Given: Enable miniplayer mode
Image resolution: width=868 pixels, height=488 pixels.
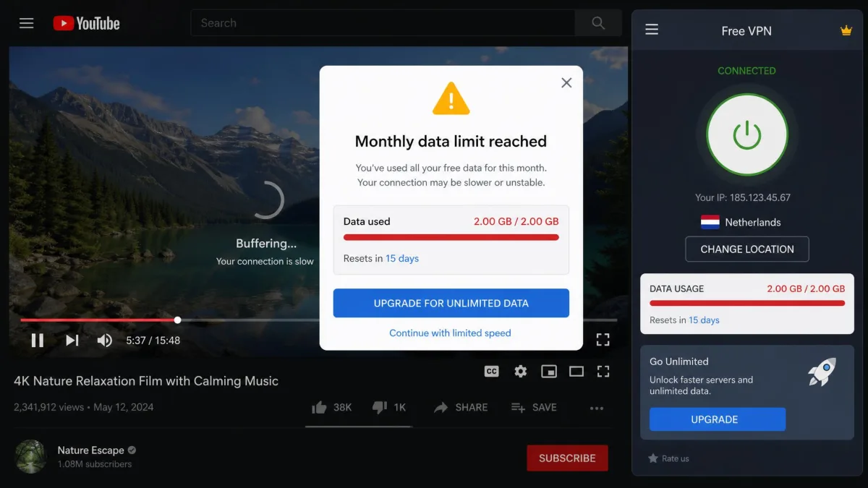Looking at the screenshot, I should 549,371.
